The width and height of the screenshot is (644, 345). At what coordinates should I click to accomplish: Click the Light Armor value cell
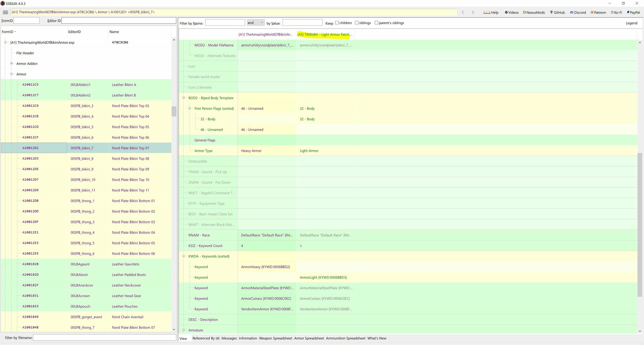pos(325,151)
